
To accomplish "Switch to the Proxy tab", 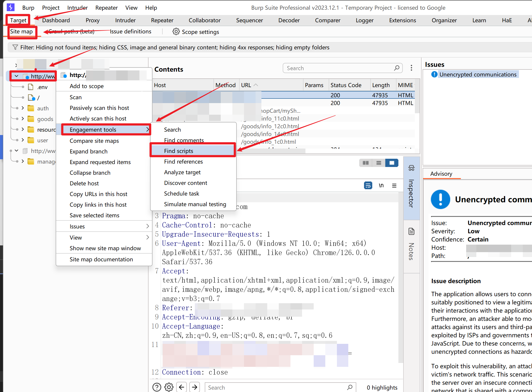I will (x=92, y=20).
